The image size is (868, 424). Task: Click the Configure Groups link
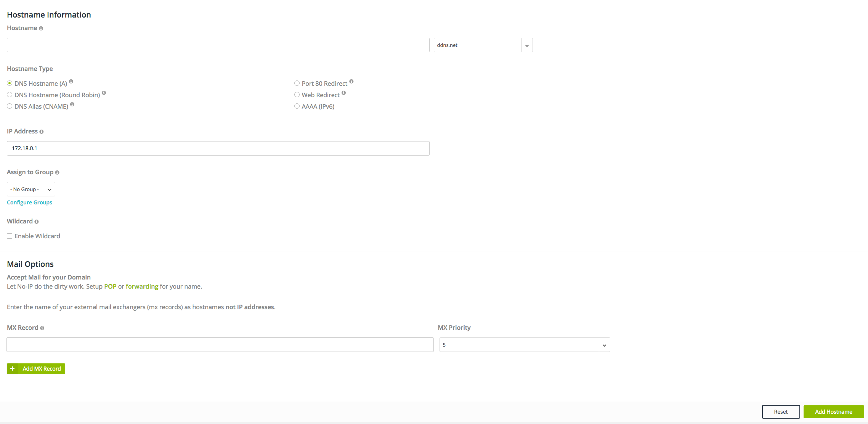point(29,202)
